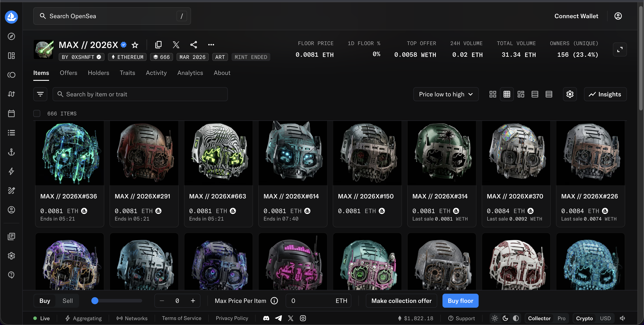Image resolution: width=644 pixels, height=325 pixels.
Task: Switch to the Holders tab
Action: [x=99, y=73]
